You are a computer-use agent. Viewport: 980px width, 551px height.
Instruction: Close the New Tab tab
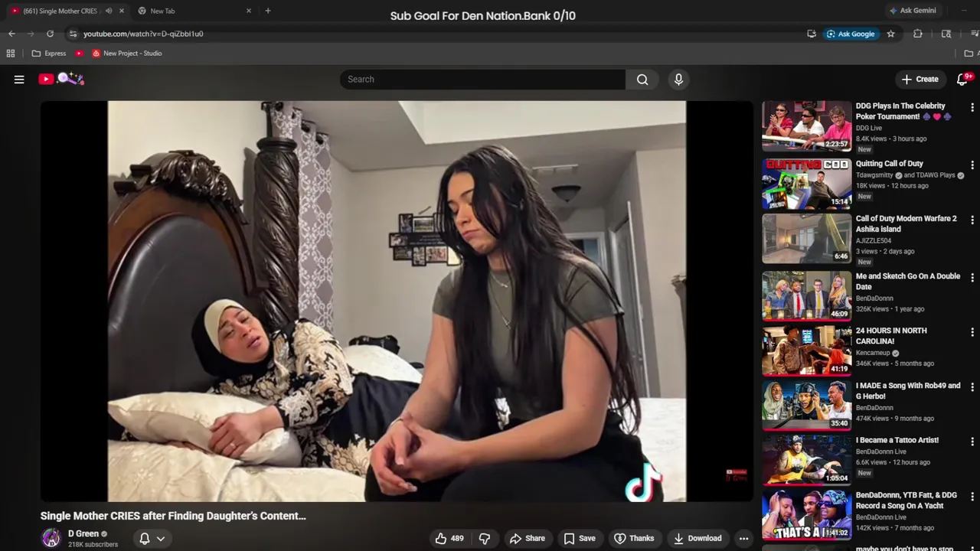pyautogui.click(x=248, y=11)
